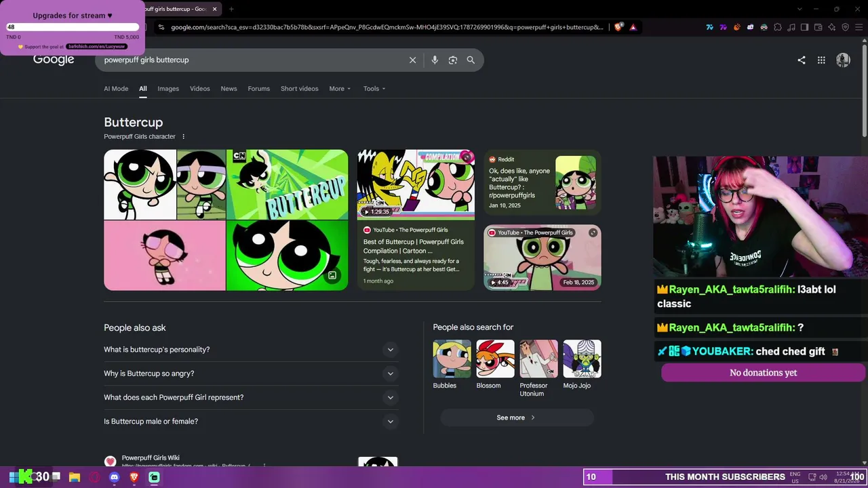Image resolution: width=868 pixels, height=488 pixels.
Task: Switch to the News tab
Action: pyautogui.click(x=229, y=89)
